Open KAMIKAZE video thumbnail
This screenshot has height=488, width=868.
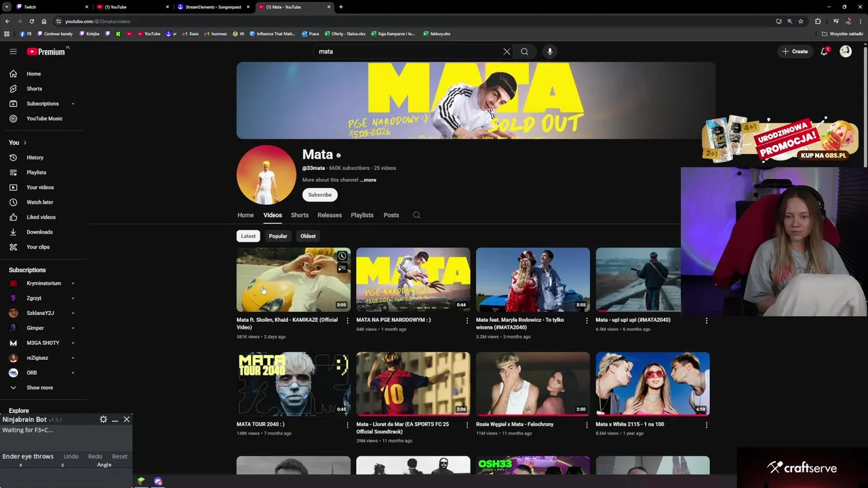[x=294, y=279]
